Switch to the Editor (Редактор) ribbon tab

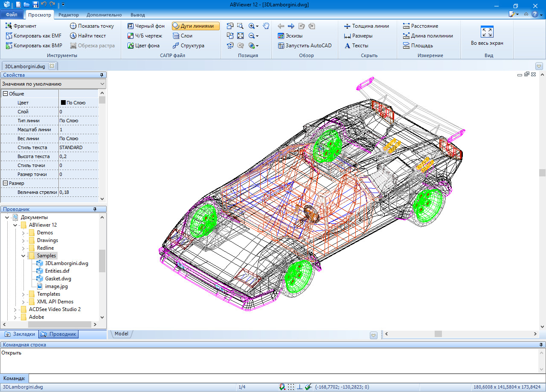68,15
